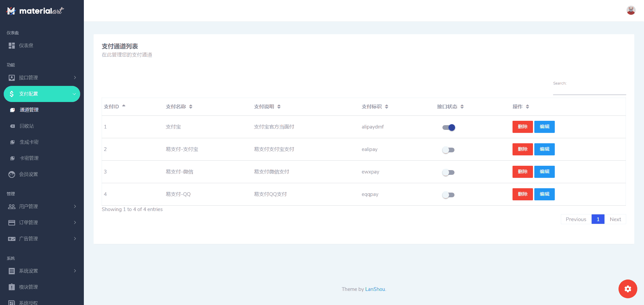Screen dimensions: 644x305
Task: Expand the 用户管理 submenu
Action: [75, 207]
